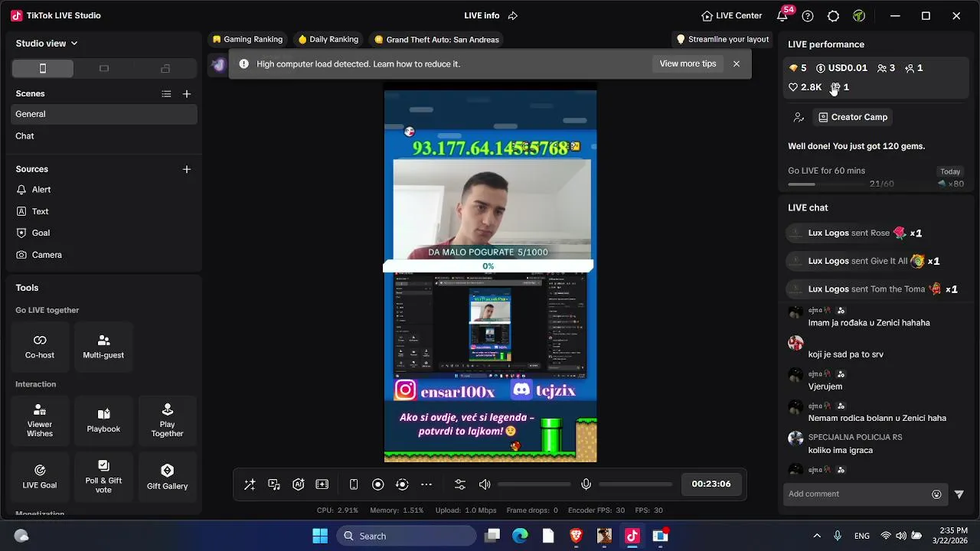This screenshot has height=551, width=980.
Task: Click View more tips button
Action: [688, 64]
